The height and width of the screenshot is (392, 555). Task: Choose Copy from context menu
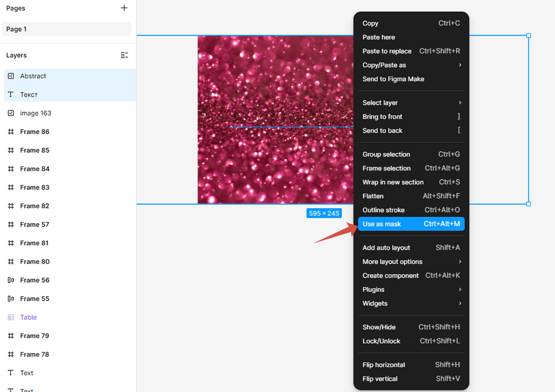(x=411, y=23)
